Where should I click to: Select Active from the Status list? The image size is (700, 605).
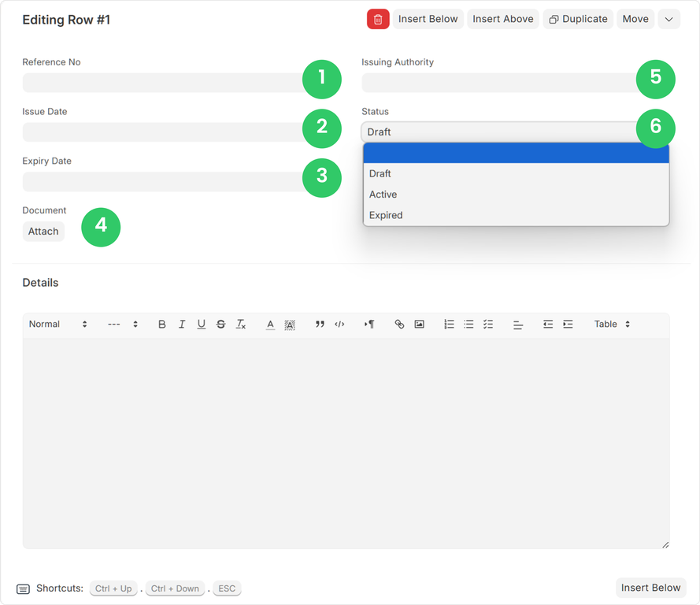tap(383, 194)
